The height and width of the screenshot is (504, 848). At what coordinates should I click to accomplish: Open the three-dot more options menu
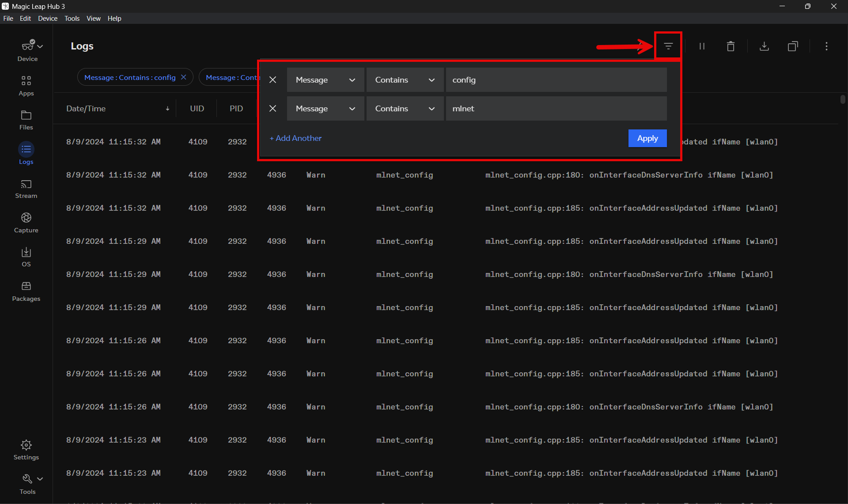[826, 46]
